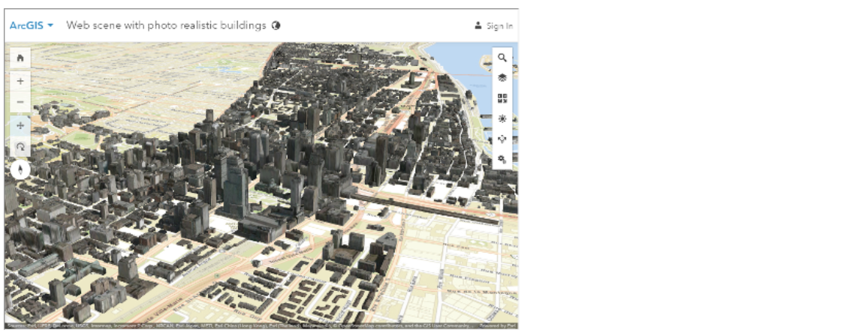Open the Layers panel icon
Image resolution: width=868 pixels, height=333 pixels.
click(x=502, y=78)
